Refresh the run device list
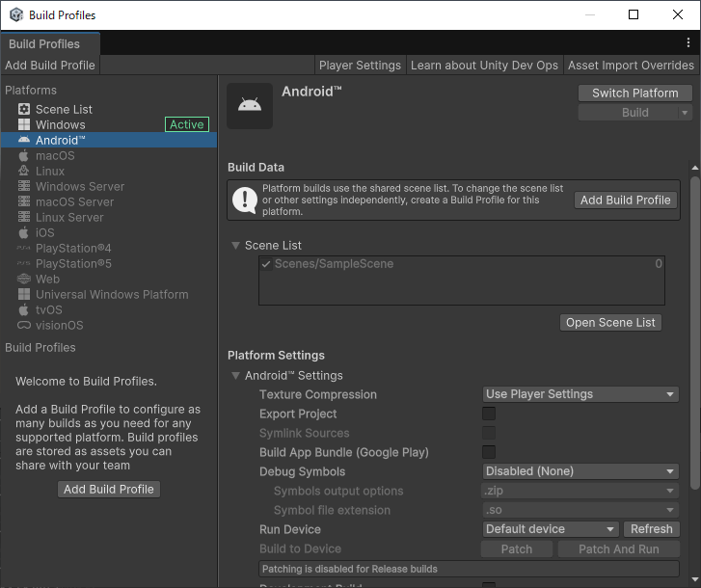Viewport: 701px width, 588px height. pyautogui.click(x=652, y=529)
